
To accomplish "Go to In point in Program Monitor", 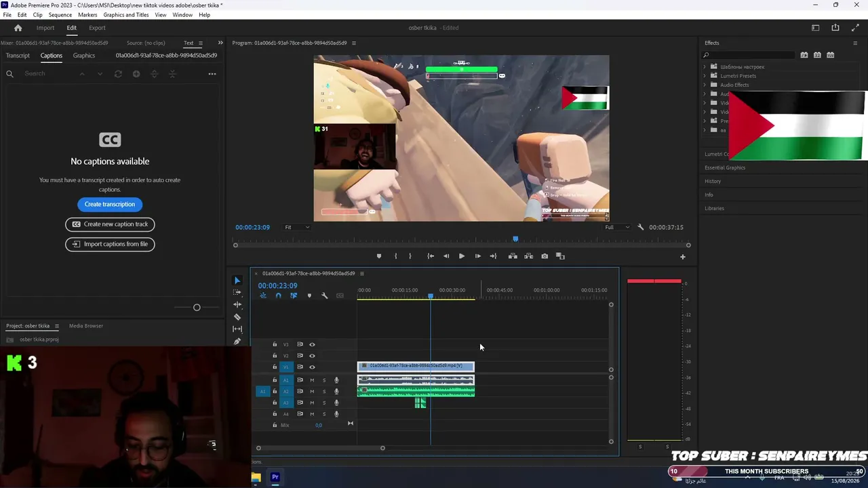I will click(431, 256).
